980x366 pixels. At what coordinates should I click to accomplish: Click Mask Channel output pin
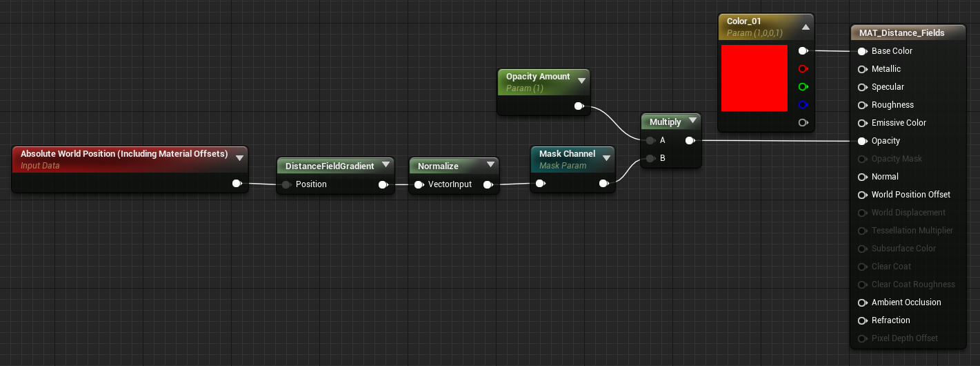[x=603, y=184]
